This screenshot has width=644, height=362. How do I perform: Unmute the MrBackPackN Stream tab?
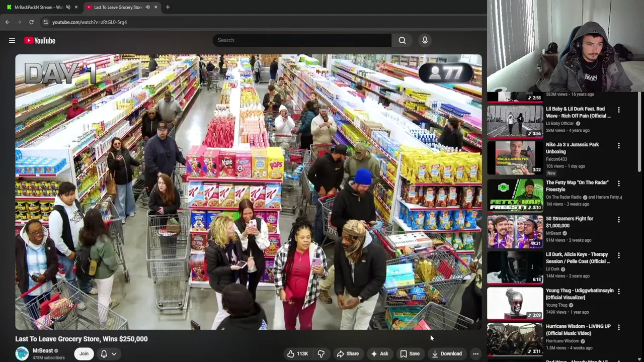coord(68,7)
